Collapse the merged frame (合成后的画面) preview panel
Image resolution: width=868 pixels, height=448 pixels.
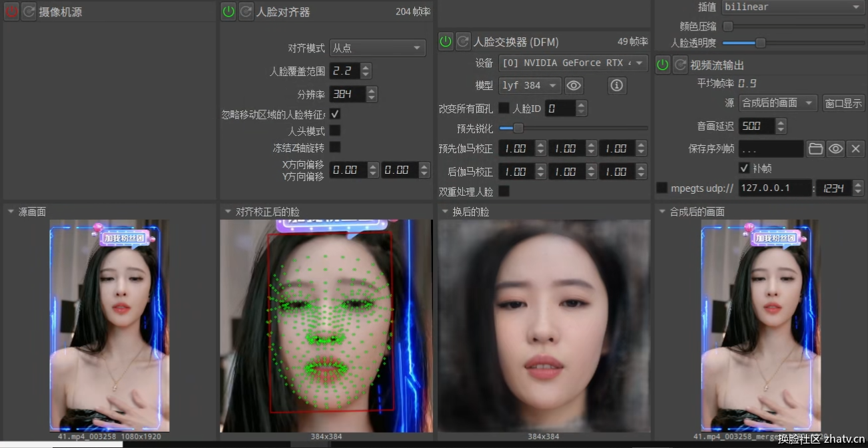click(x=662, y=212)
